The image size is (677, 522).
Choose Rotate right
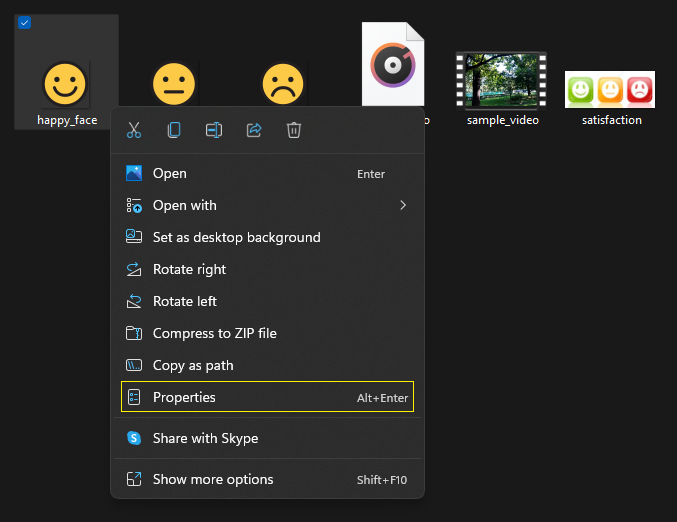[267, 269]
